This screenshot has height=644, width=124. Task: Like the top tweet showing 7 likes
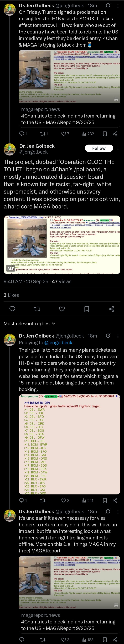64,134
